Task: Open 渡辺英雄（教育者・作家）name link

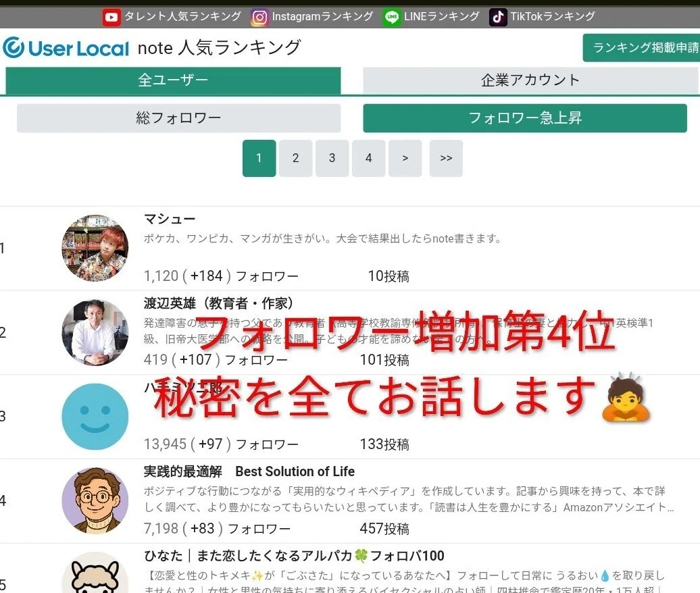Action: pos(219,303)
